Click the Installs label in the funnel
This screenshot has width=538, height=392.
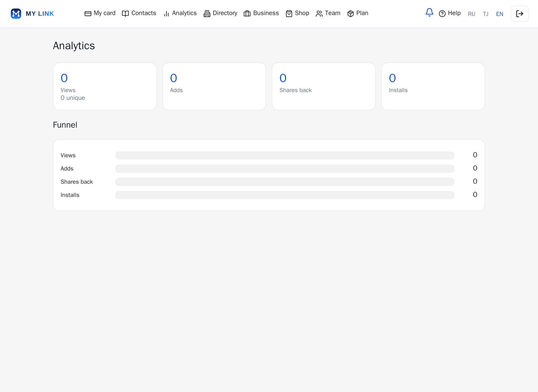click(70, 195)
